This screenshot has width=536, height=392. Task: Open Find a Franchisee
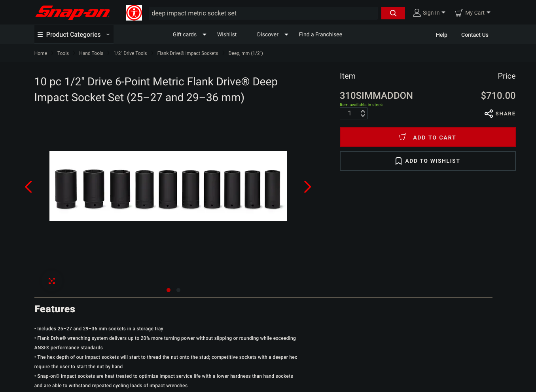click(320, 35)
